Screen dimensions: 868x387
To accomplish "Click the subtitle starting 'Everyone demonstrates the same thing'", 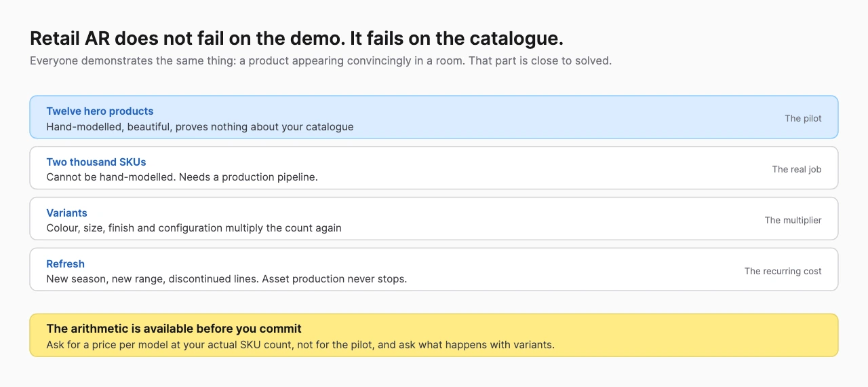I will [x=321, y=60].
